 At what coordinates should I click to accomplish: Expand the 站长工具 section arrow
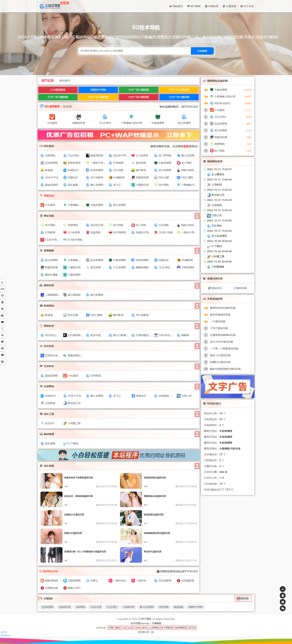click(x=197, y=414)
